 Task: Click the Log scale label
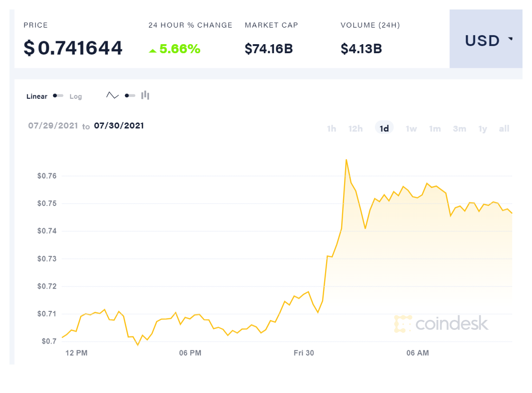coord(76,96)
